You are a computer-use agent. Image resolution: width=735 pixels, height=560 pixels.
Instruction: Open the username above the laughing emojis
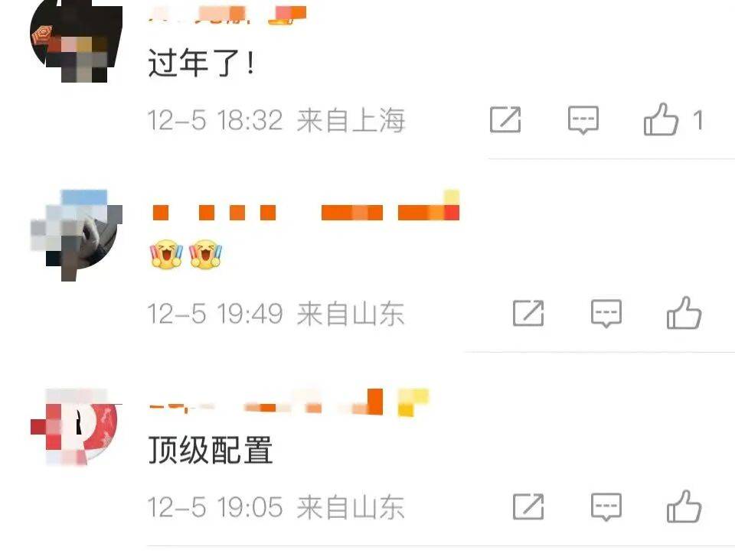pyautogui.click(x=305, y=208)
